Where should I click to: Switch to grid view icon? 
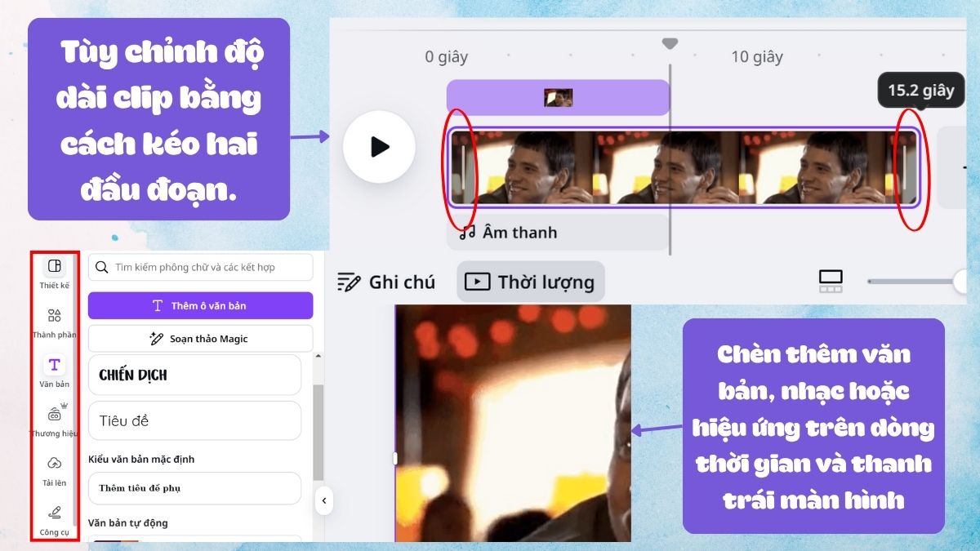[831, 282]
